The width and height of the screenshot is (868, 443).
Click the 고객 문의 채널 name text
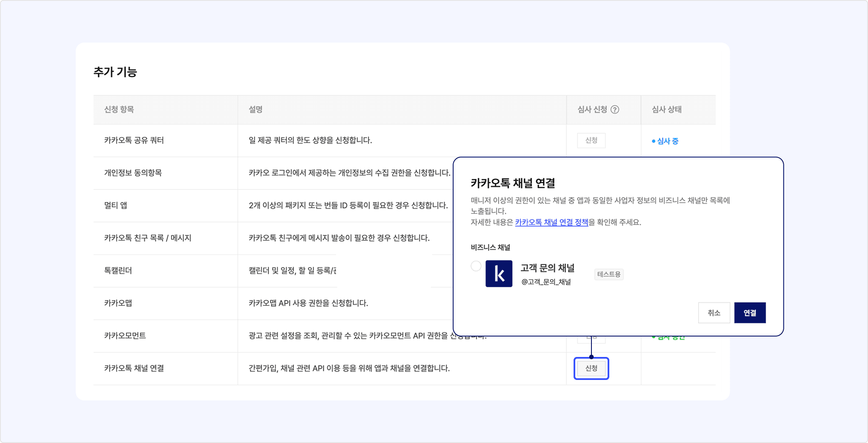click(x=547, y=268)
